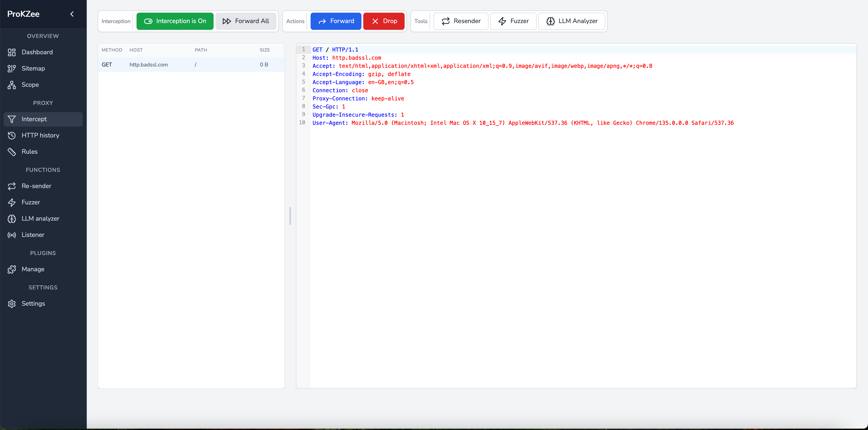
Task: Open the Re-sender function
Action: click(x=36, y=186)
